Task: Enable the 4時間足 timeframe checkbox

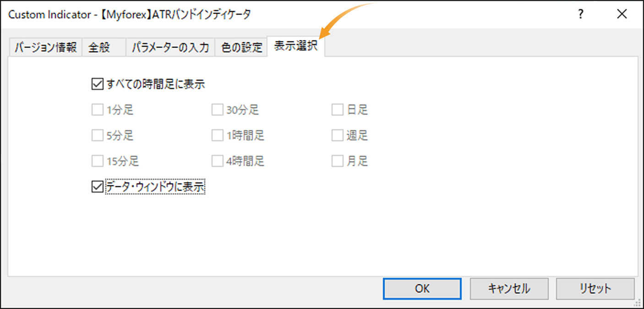Action: [217, 161]
